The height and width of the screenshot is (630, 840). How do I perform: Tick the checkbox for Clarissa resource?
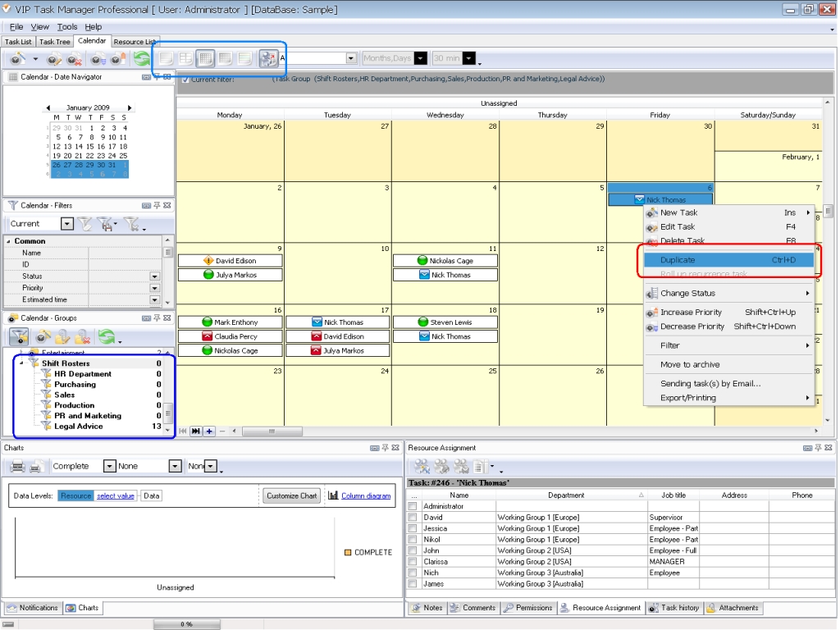click(x=413, y=562)
